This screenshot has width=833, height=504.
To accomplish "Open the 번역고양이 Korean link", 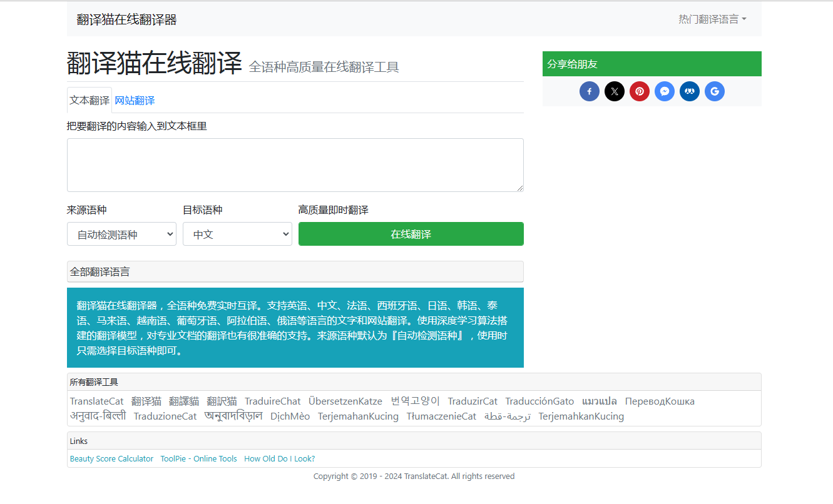I will (x=415, y=401).
